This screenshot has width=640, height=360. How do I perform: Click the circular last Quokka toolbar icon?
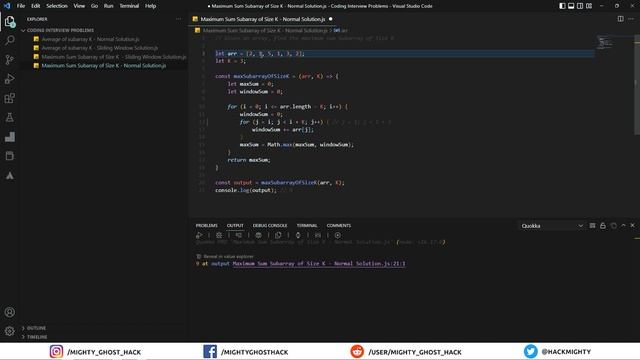(x=338, y=235)
